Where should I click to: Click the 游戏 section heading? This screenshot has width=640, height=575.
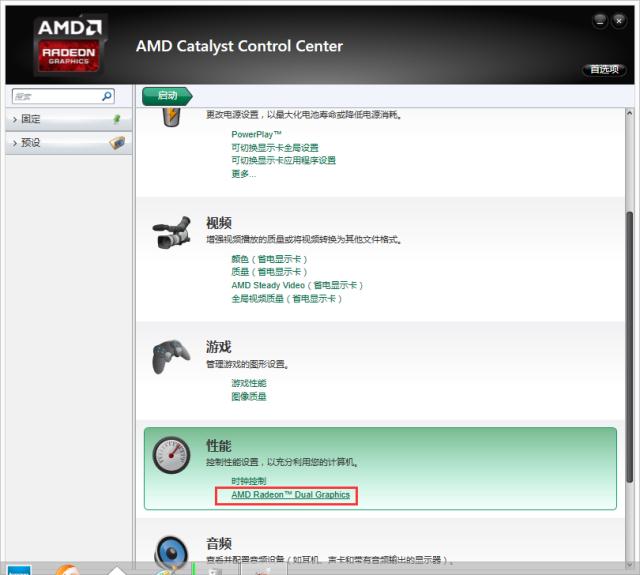tap(219, 347)
